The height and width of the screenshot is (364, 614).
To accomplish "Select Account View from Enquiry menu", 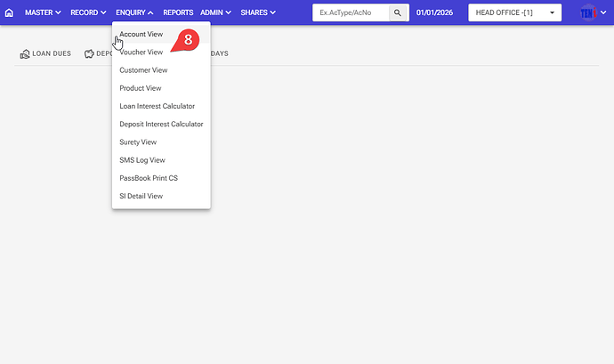I will (x=141, y=34).
